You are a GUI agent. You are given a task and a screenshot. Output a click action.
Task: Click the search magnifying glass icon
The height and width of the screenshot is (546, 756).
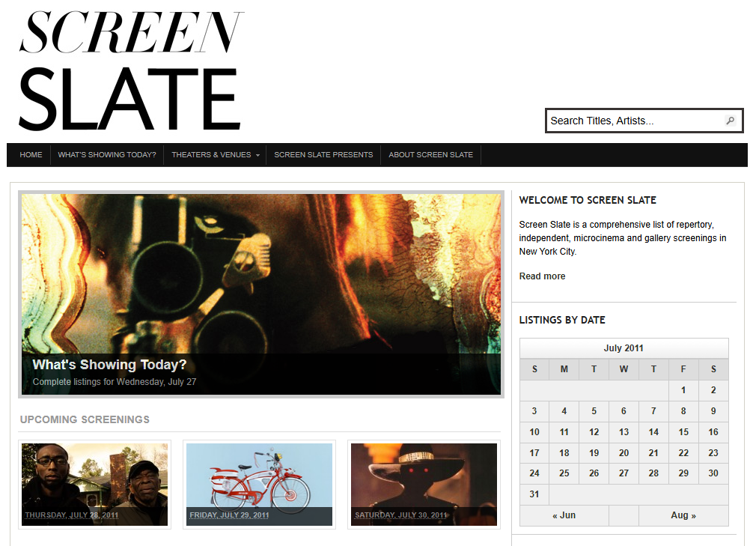(x=730, y=121)
